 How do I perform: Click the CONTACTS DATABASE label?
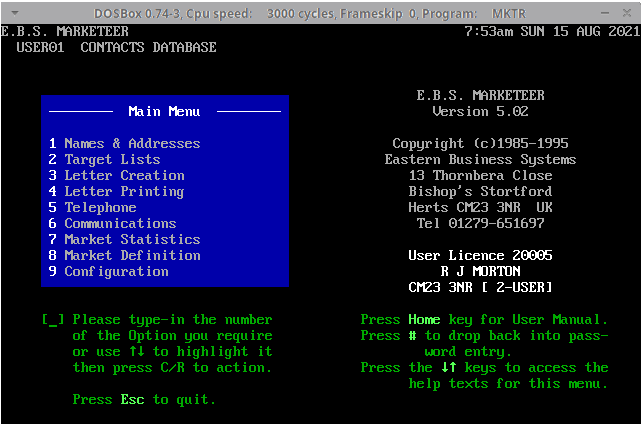[148, 47]
